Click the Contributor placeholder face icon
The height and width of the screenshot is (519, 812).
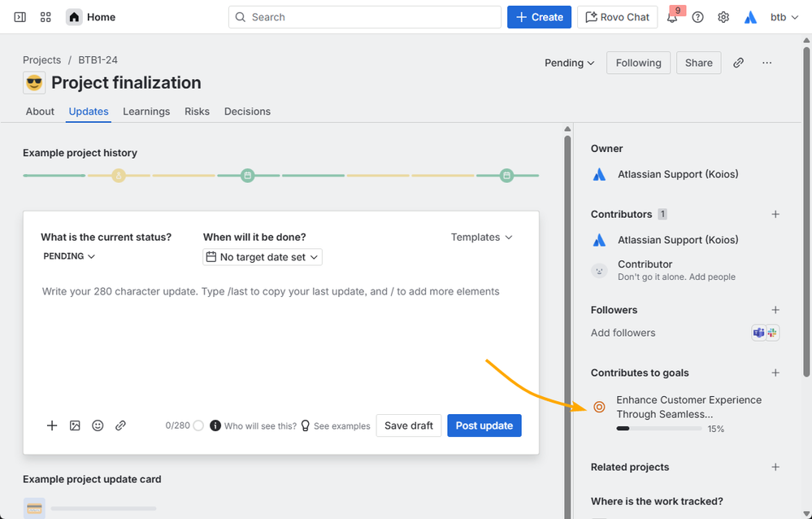pos(599,270)
